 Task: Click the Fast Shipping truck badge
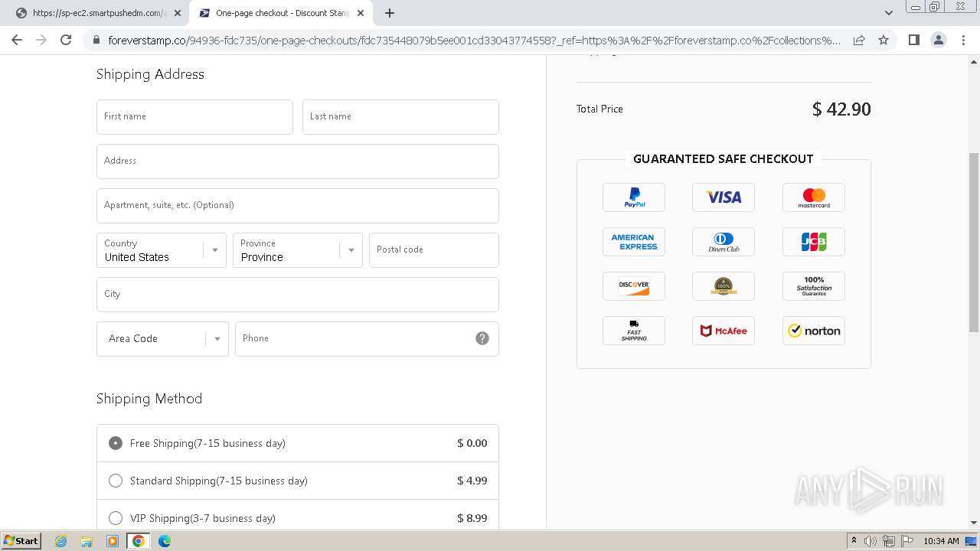click(634, 331)
